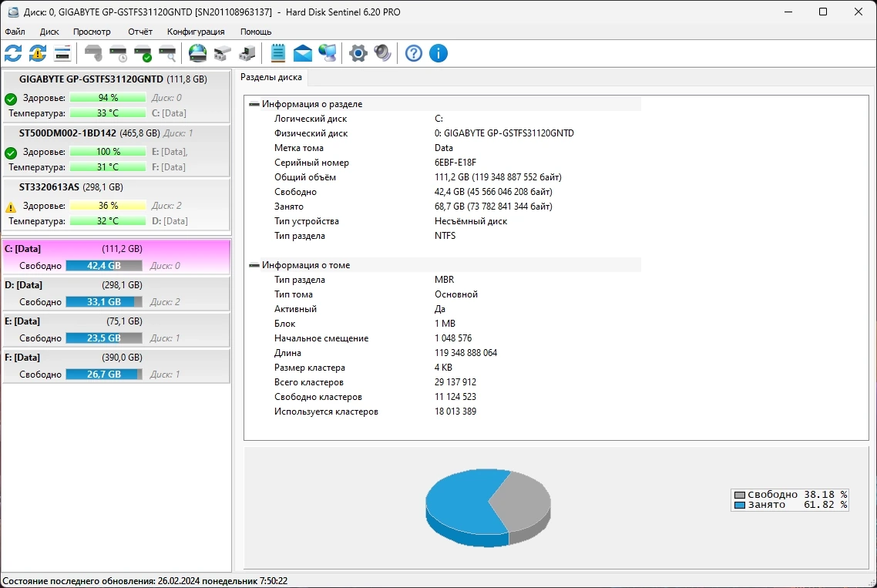Screen dimensions: 877x588
Task: Open the Отчёт menu
Action: (139, 32)
